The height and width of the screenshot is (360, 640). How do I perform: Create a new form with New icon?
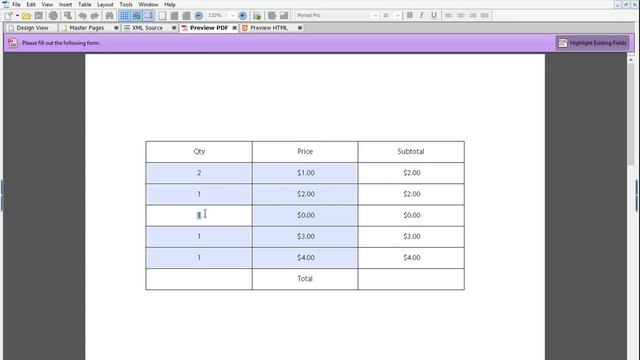pyautogui.click(x=8, y=16)
